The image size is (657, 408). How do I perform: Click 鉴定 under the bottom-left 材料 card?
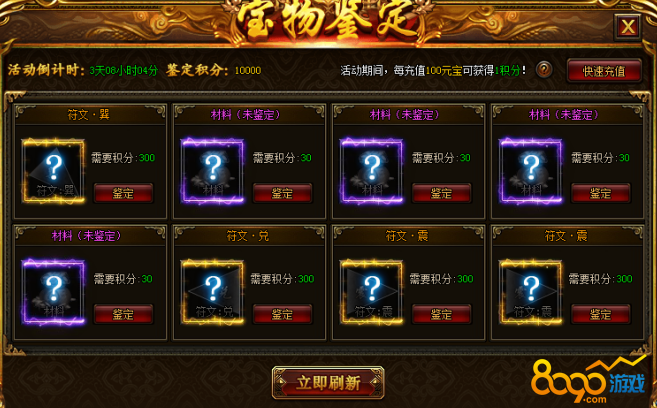123,314
